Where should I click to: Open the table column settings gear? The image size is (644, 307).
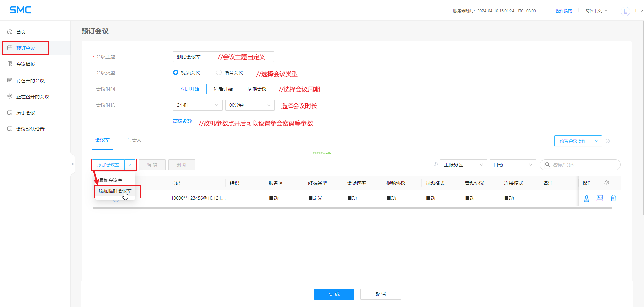point(606,183)
